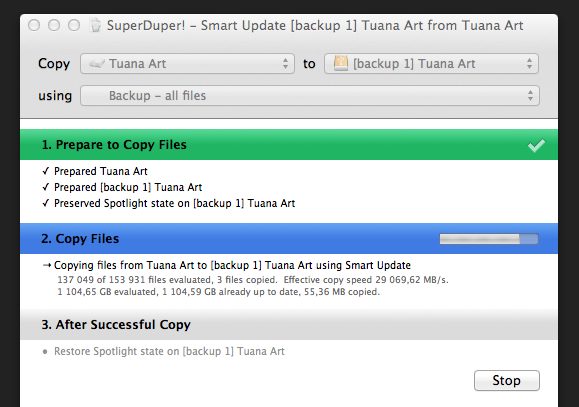
Task: Click the 'Prepared [backup 1] Tuana Art' line
Action: pos(122,187)
